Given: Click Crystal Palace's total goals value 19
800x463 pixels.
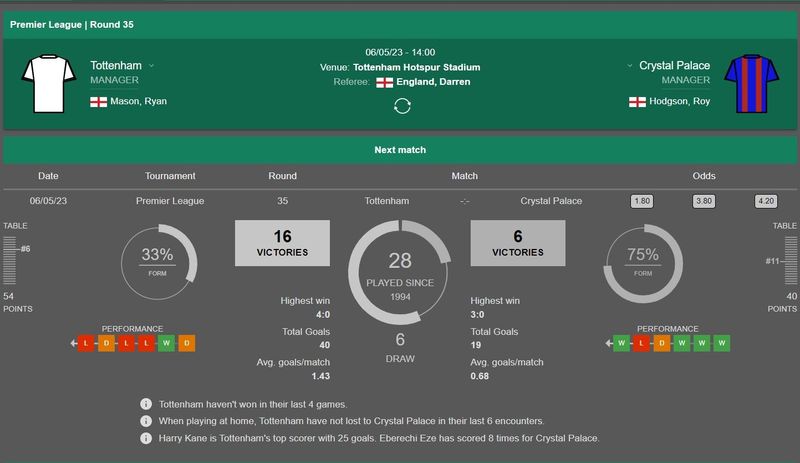Looking at the screenshot, I should [x=476, y=345].
